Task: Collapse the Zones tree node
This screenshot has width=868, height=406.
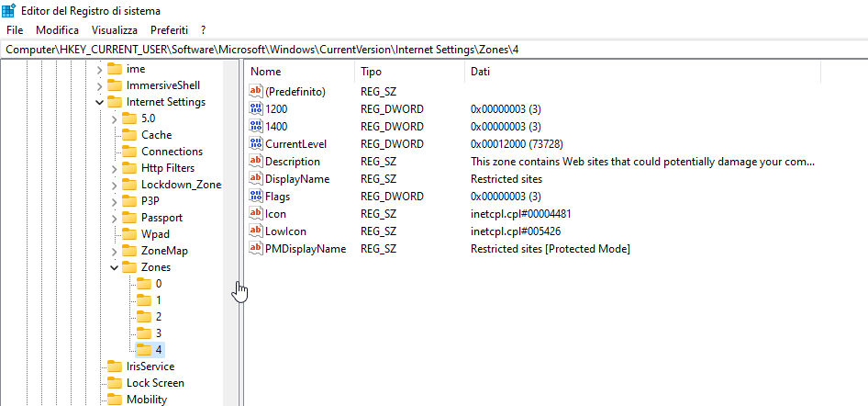Action: click(x=115, y=267)
